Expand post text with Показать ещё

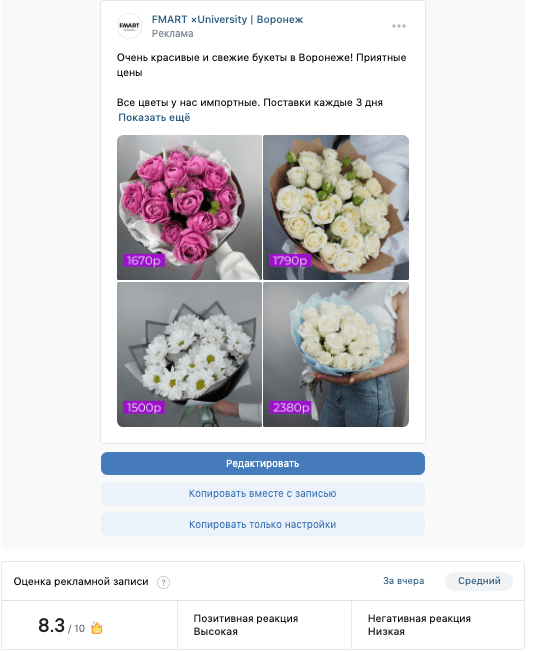point(154,118)
